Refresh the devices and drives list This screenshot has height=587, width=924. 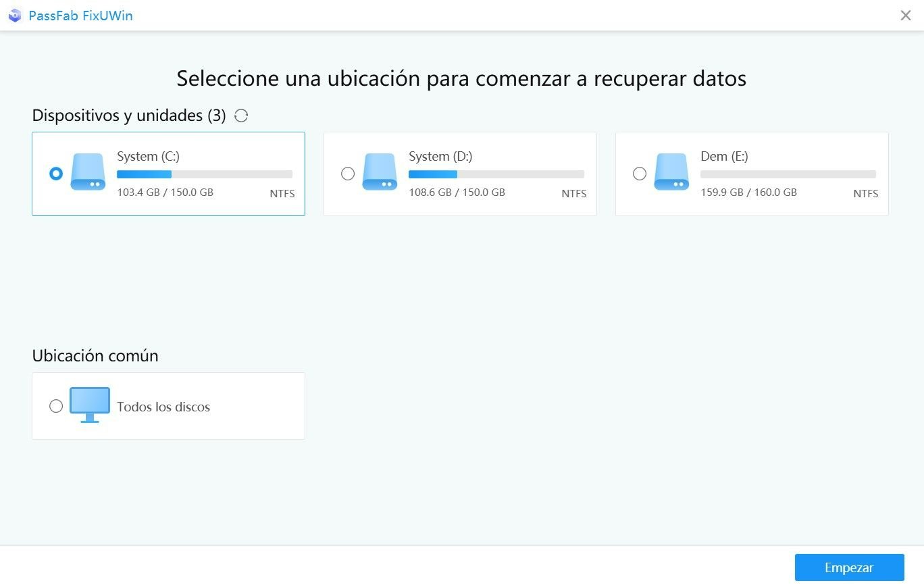pos(241,116)
